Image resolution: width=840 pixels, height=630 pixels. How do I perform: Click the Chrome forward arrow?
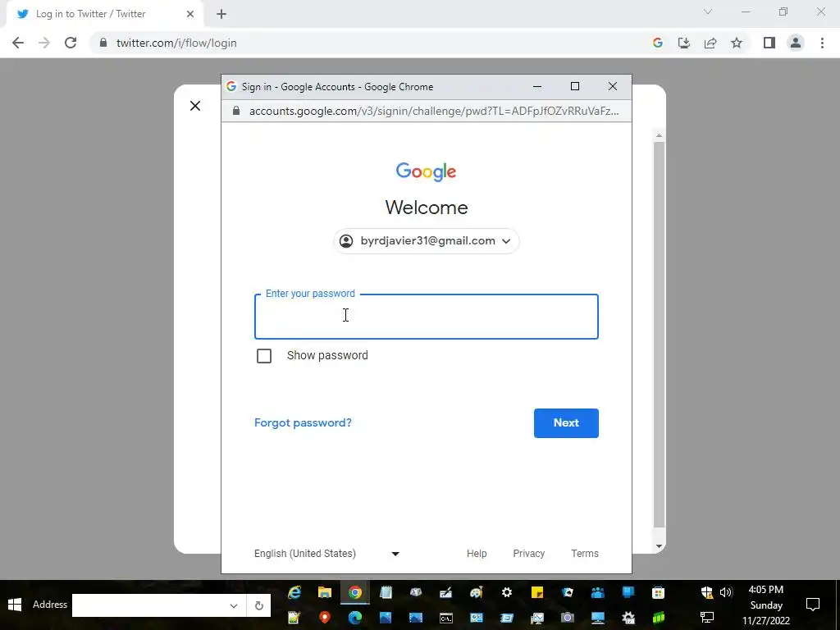[x=44, y=43]
